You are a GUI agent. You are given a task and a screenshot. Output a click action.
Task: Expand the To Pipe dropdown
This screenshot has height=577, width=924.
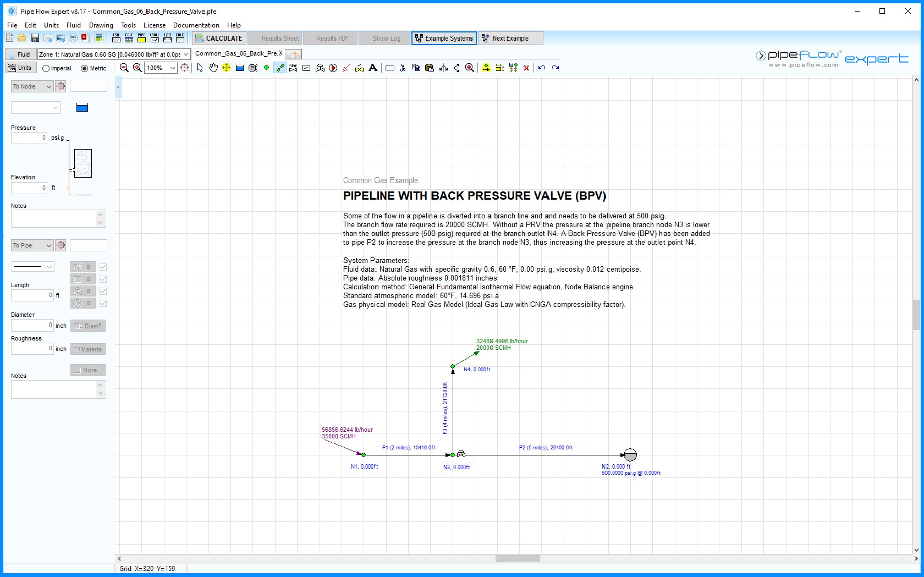pyautogui.click(x=32, y=245)
